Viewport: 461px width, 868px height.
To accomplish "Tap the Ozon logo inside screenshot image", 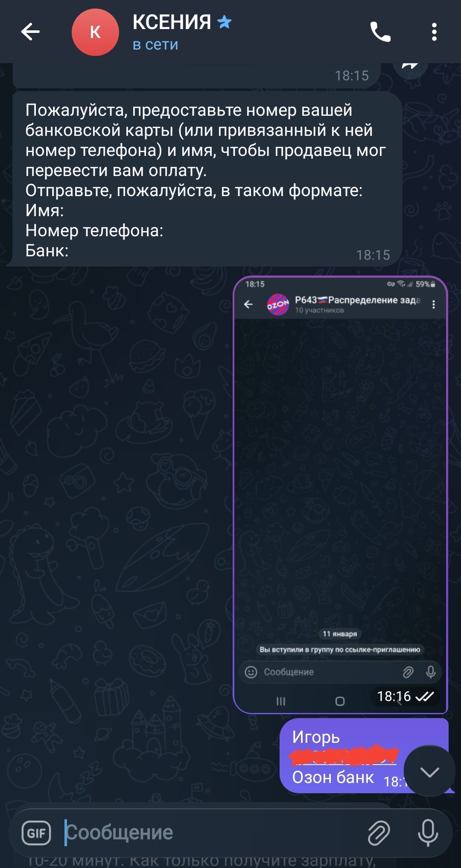I will tap(278, 304).
